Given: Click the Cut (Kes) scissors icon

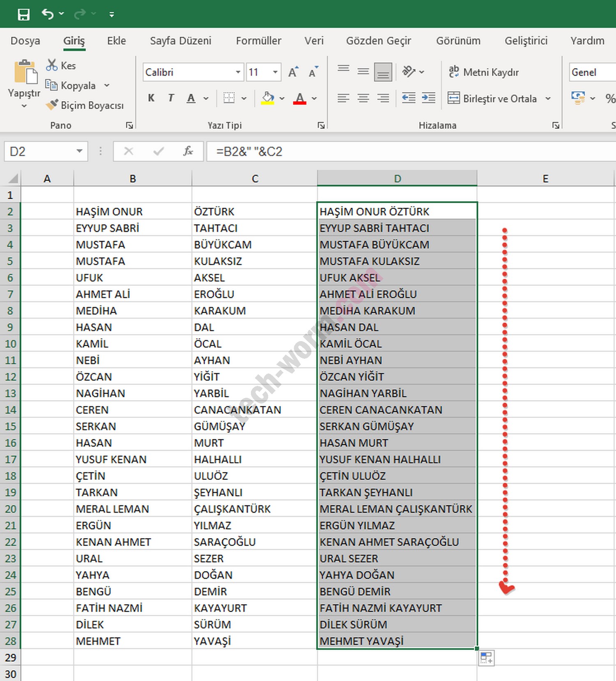Looking at the screenshot, I should [52, 65].
